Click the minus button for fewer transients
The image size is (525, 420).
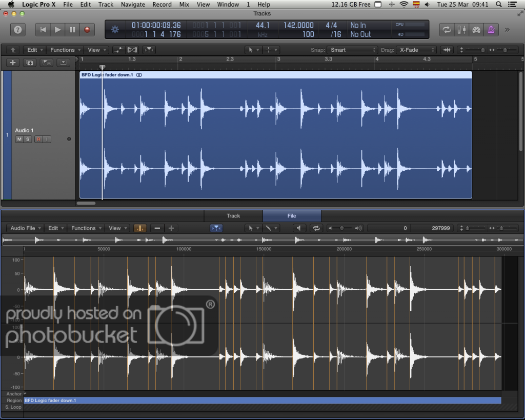[157, 228]
